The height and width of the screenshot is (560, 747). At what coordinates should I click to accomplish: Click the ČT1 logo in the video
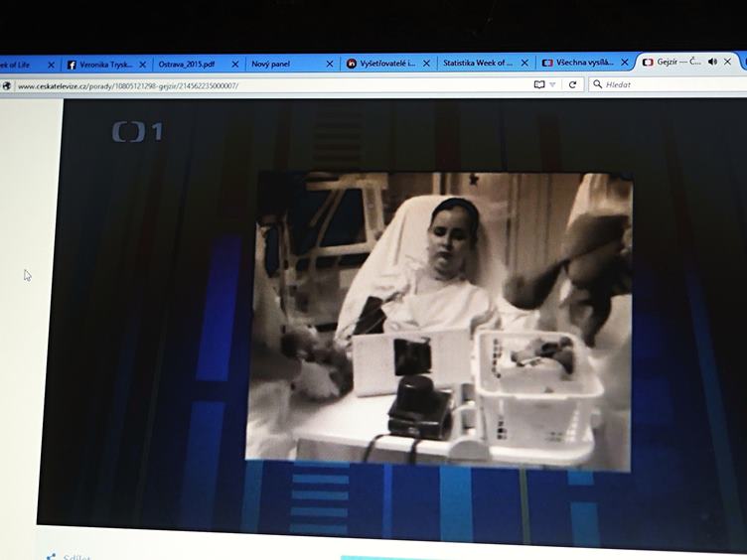coord(137,132)
